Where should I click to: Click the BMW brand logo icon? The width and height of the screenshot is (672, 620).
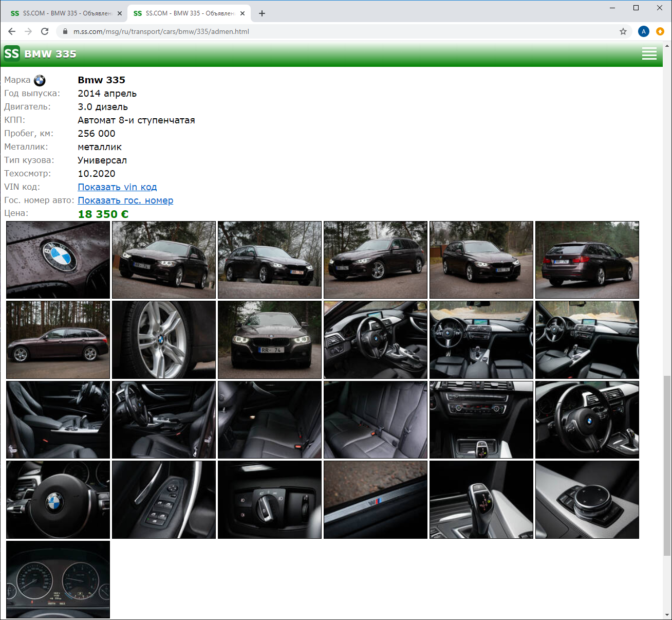pos(40,80)
